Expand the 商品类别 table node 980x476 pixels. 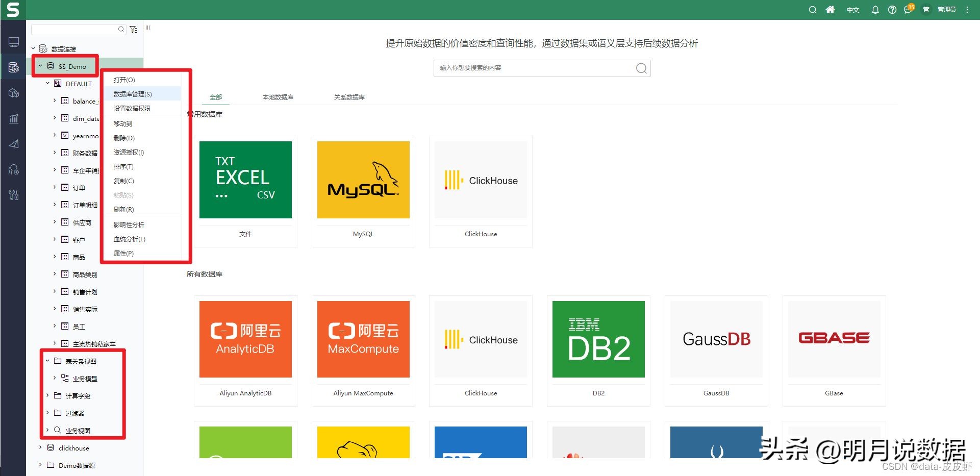(x=55, y=274)
